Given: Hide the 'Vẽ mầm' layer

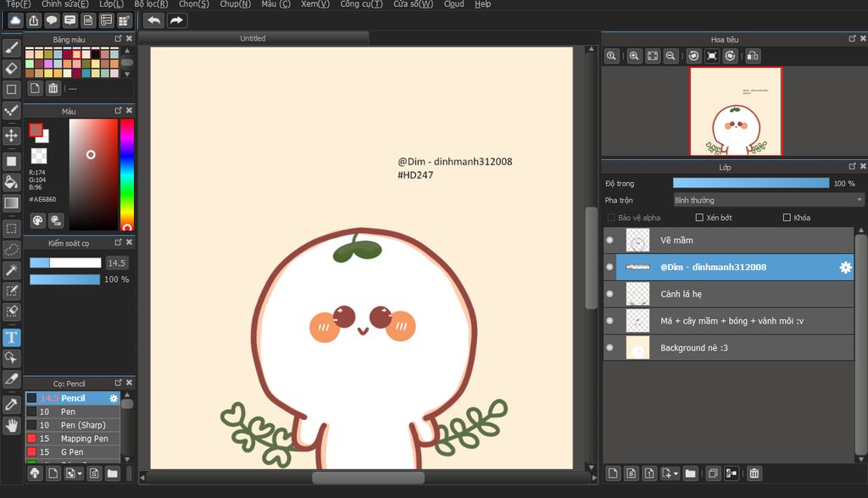Looking at the screenshot, I should [x=609, y=240].
